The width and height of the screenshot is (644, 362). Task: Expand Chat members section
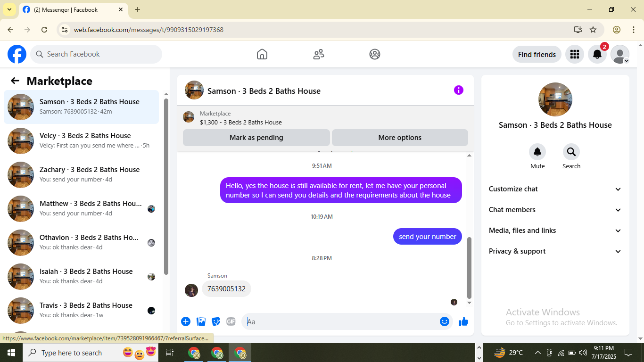(x=555, y=210)
